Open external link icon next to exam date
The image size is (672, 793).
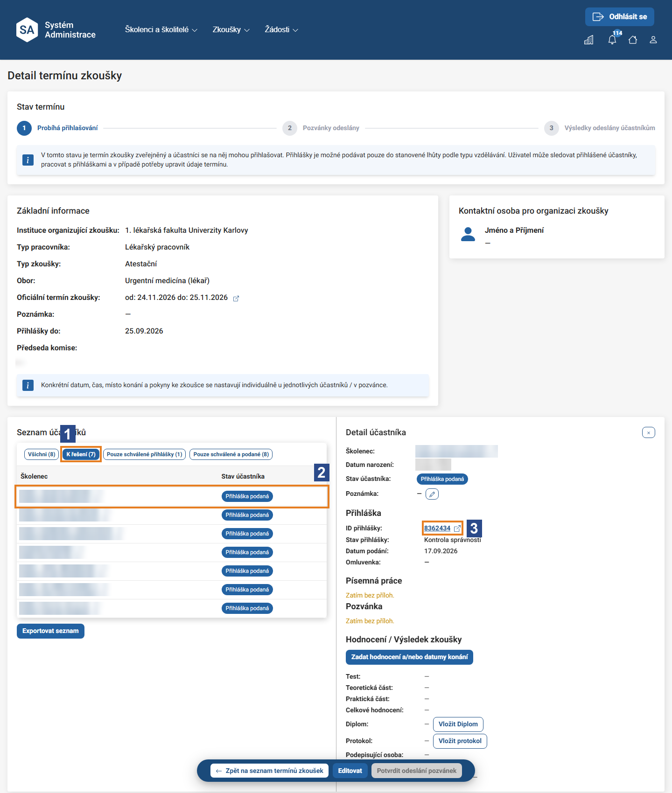236,299
